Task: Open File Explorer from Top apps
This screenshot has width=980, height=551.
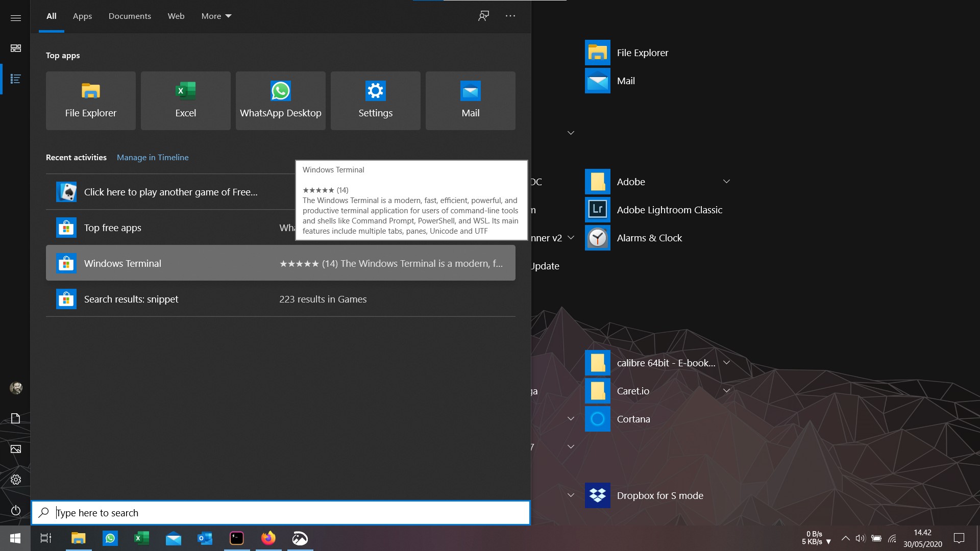Action: click(x=91, y=101)
